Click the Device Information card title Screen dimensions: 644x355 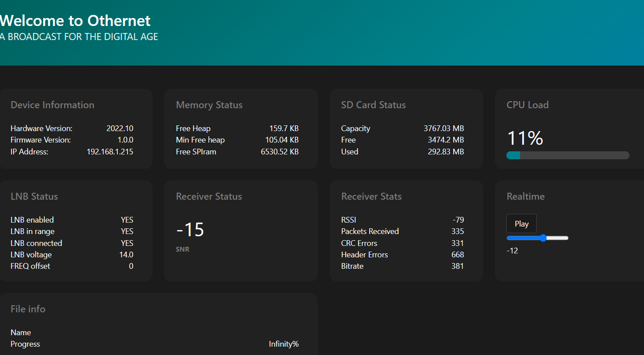click(x=52, y=105)
